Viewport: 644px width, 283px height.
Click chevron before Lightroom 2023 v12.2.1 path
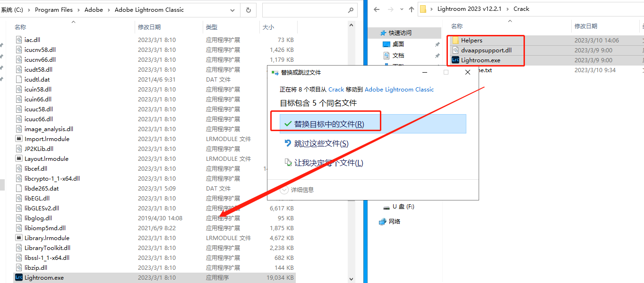pyautogui.click(x=432, y=9)
